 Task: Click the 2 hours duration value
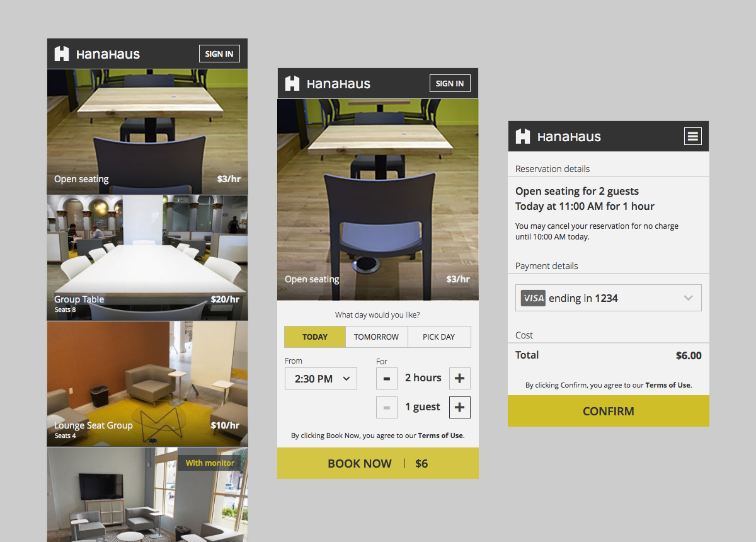[x=423, y=378]
